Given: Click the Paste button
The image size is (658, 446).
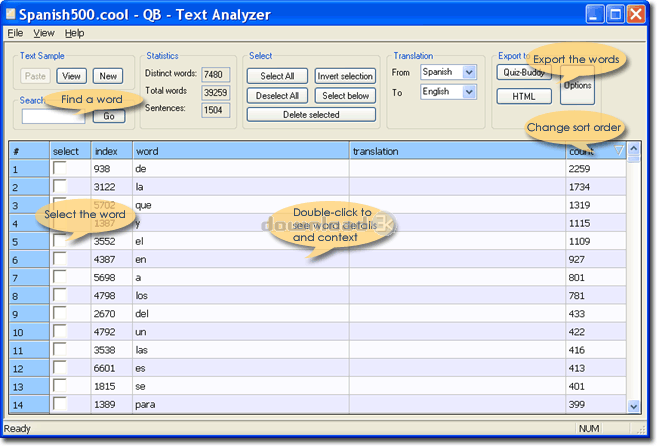Looking at the screenshot, I should click(35, 76).
